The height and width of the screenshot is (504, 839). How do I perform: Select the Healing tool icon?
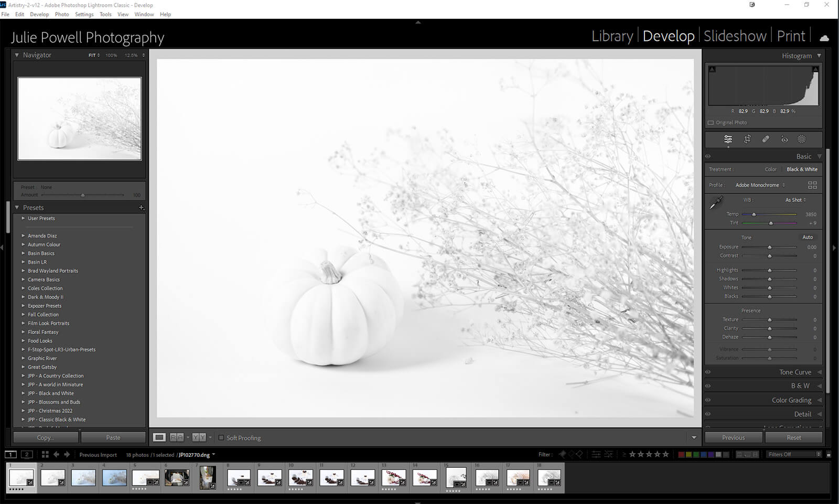766,139
